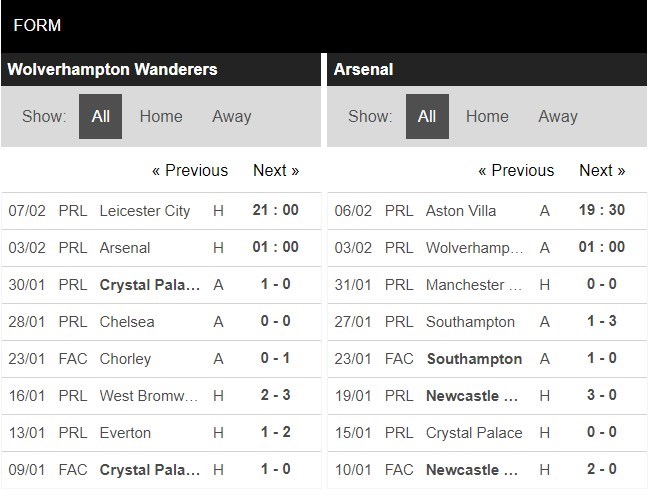This screenshot has width=649, height=497.
Task: Click the 3 - 0 score against Newcastle
Action: [x=601, y=395]
